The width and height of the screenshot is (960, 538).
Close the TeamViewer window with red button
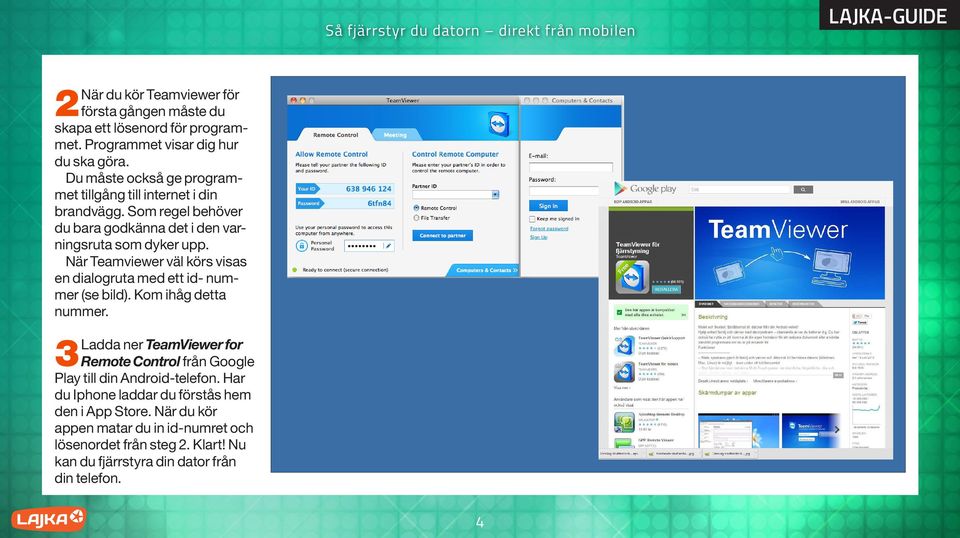click(x=293, y=100)
